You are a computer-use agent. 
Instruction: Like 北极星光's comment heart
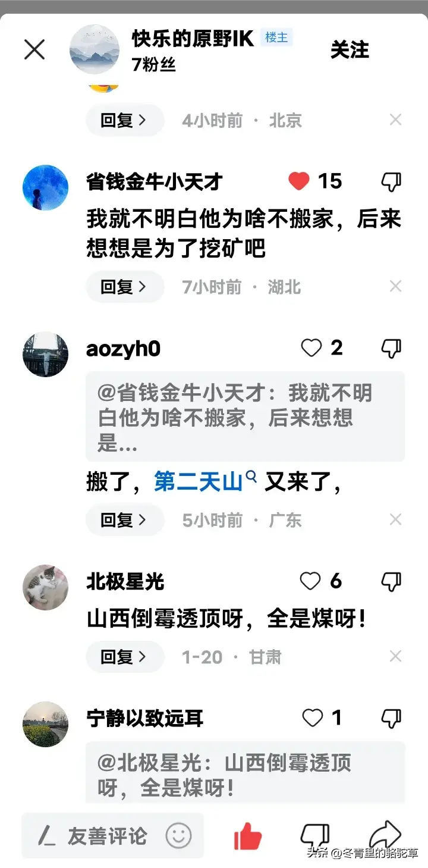(x=310, y=581)
